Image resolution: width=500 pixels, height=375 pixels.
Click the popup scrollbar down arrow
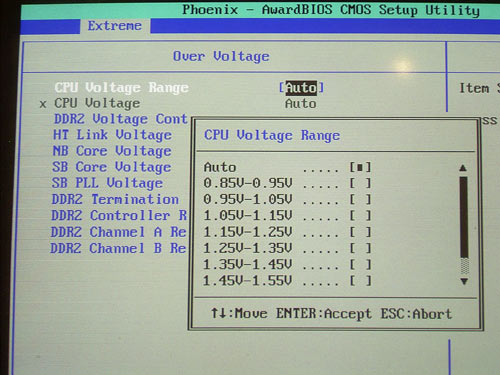click(x=464, y=281)
